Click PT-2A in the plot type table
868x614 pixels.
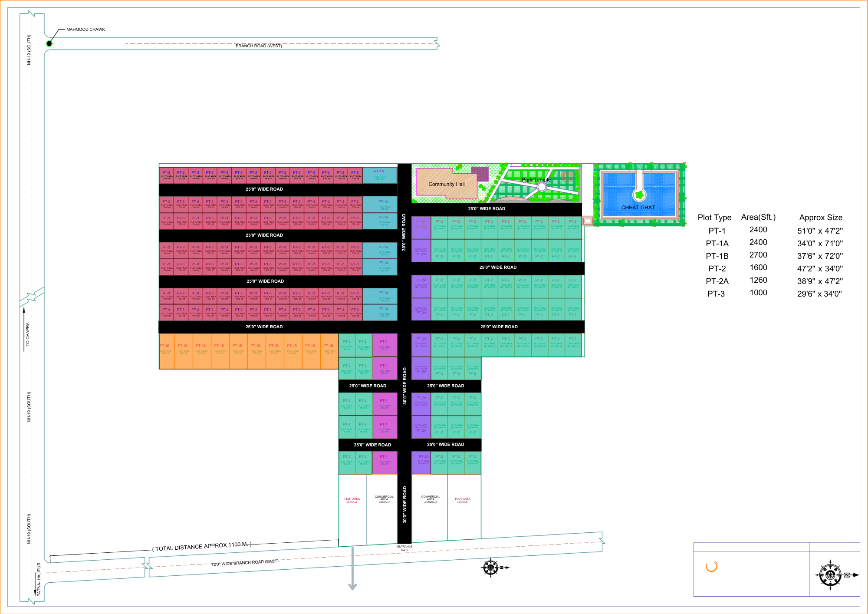717,281
